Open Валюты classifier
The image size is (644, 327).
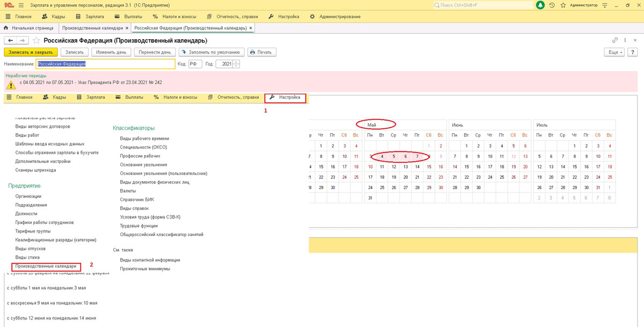[x=128, y=191]
